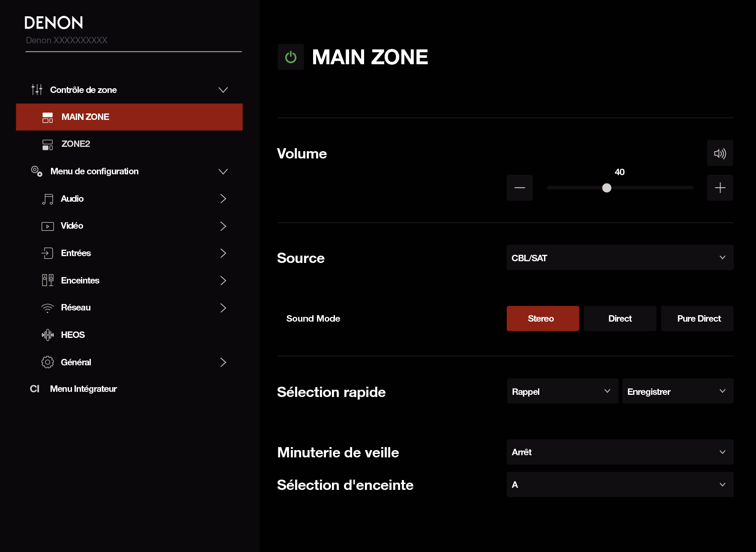
Task: Increase volume with the plus button
Action: click(x=720, y=188)
